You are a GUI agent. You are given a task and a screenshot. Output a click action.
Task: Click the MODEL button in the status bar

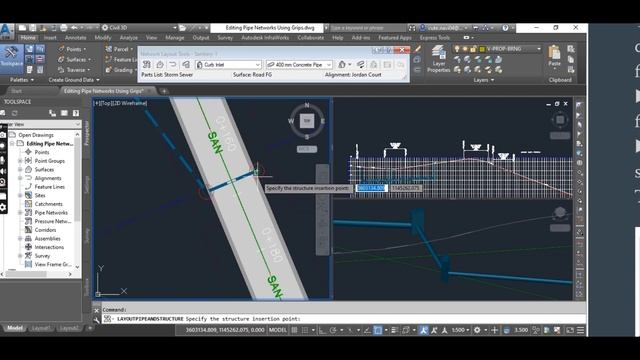[278, 330]
